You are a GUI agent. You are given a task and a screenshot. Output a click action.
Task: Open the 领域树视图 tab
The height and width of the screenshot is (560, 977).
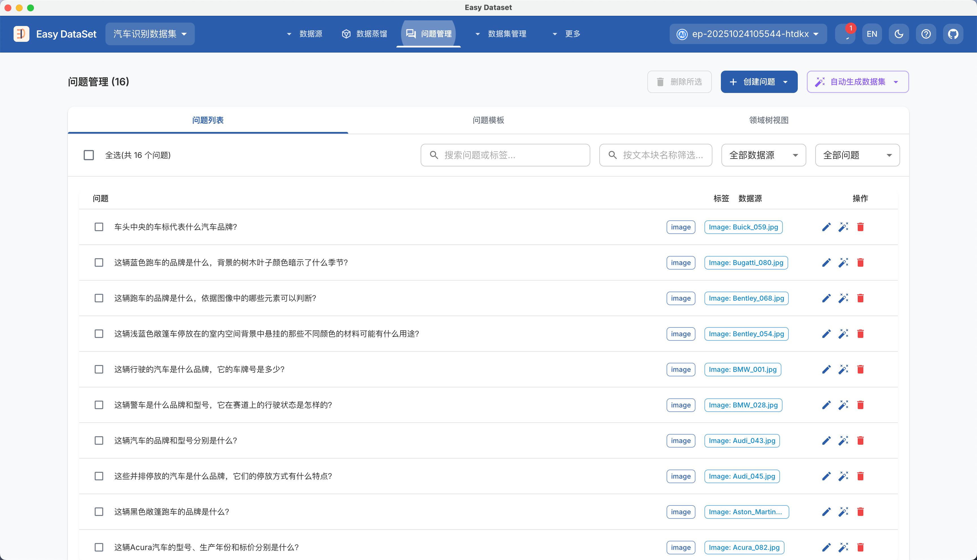768,120
